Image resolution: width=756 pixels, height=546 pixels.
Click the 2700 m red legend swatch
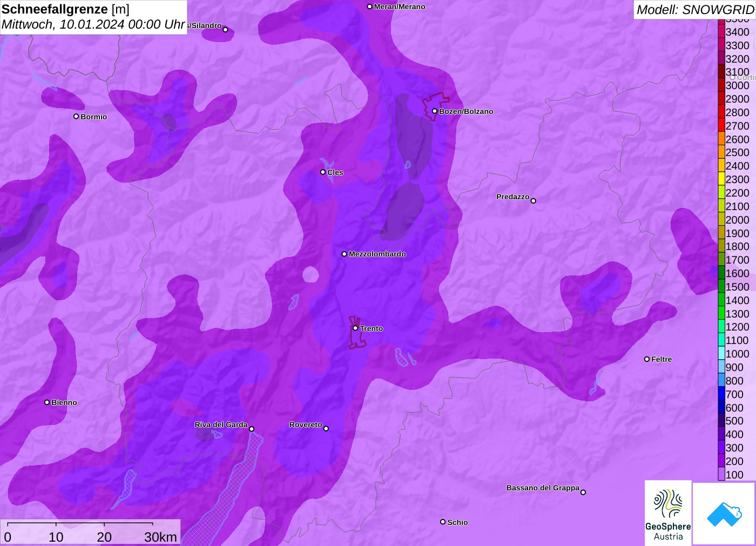pos(721,126)
